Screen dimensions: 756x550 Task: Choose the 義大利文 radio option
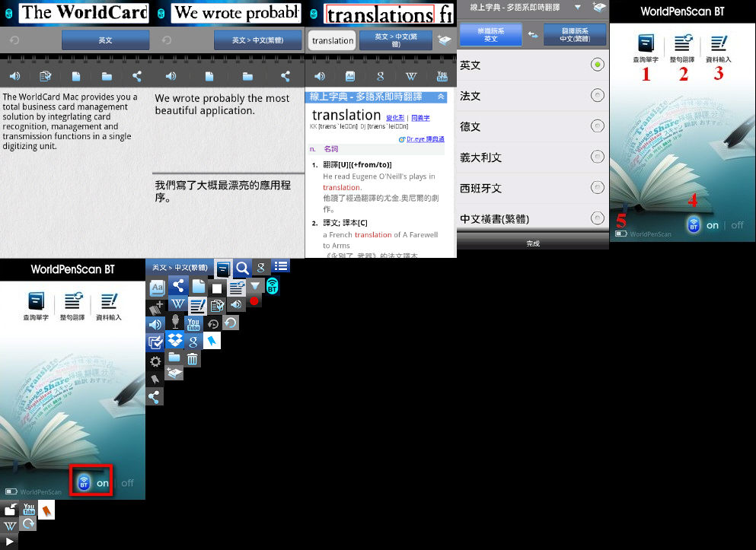(598, 157)
